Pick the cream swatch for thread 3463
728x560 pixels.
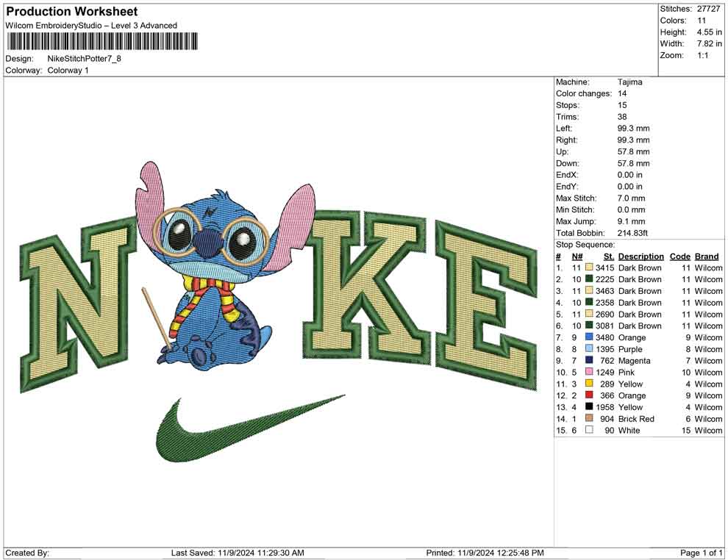tap(589, 290)
